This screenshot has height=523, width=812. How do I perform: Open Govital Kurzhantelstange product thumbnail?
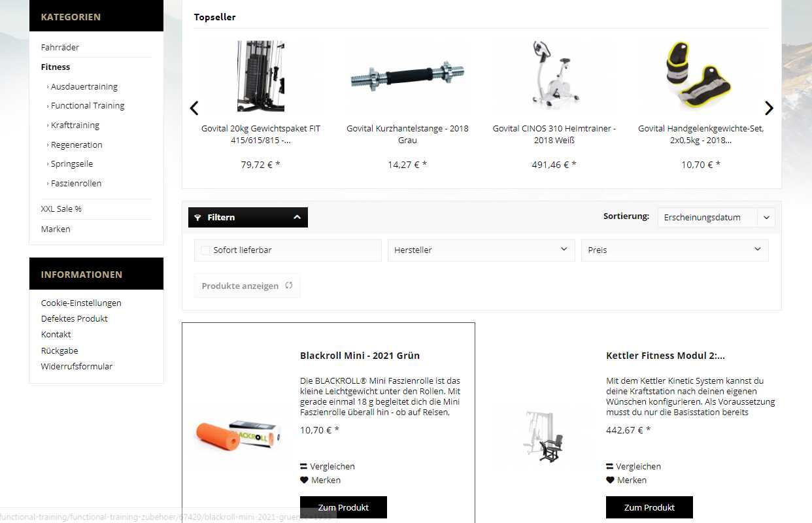(x=407, y=76)
